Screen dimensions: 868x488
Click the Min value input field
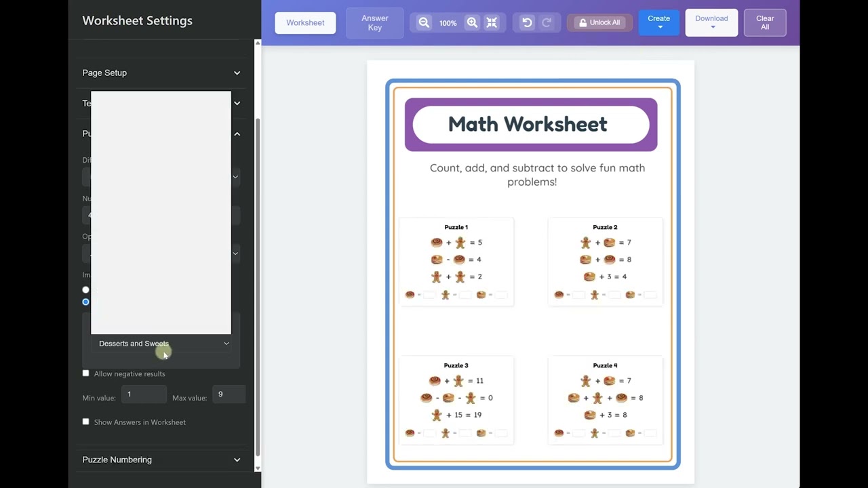click(144, 394)
